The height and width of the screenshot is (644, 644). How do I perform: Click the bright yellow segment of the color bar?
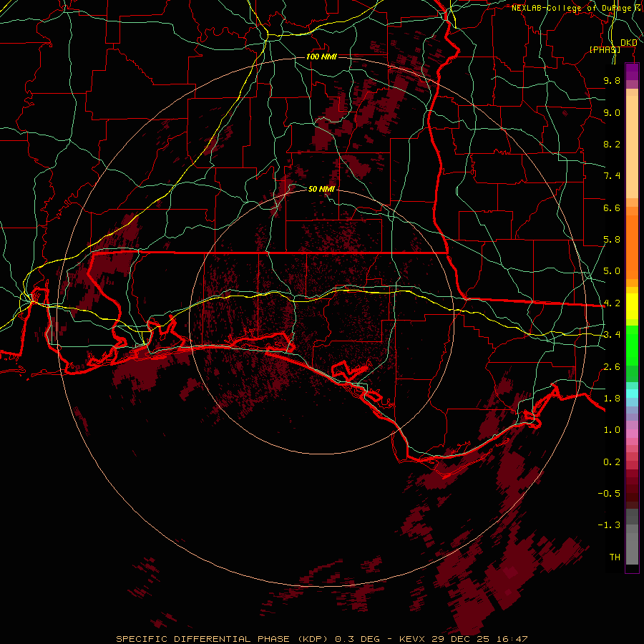click(632, 306)
